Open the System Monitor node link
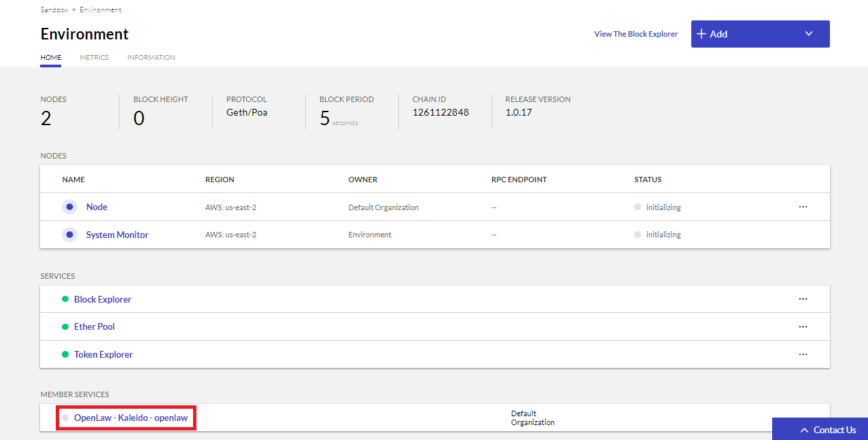The image size is (868, 440). 117,235
